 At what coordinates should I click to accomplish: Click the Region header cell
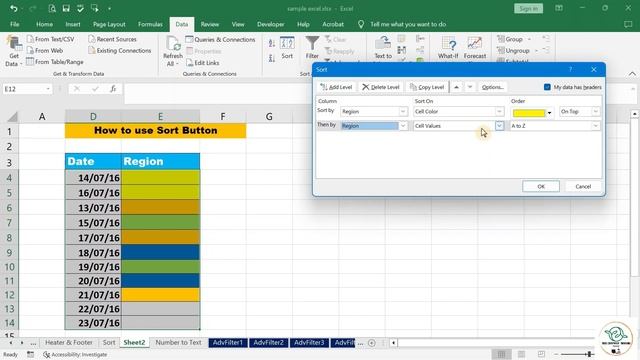(160, 161)
